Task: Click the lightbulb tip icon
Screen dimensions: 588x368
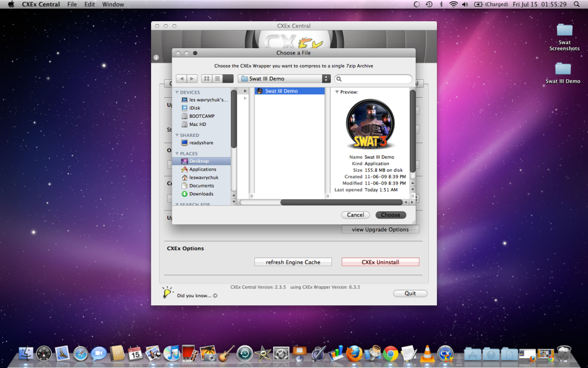Action: pos(167,292)
